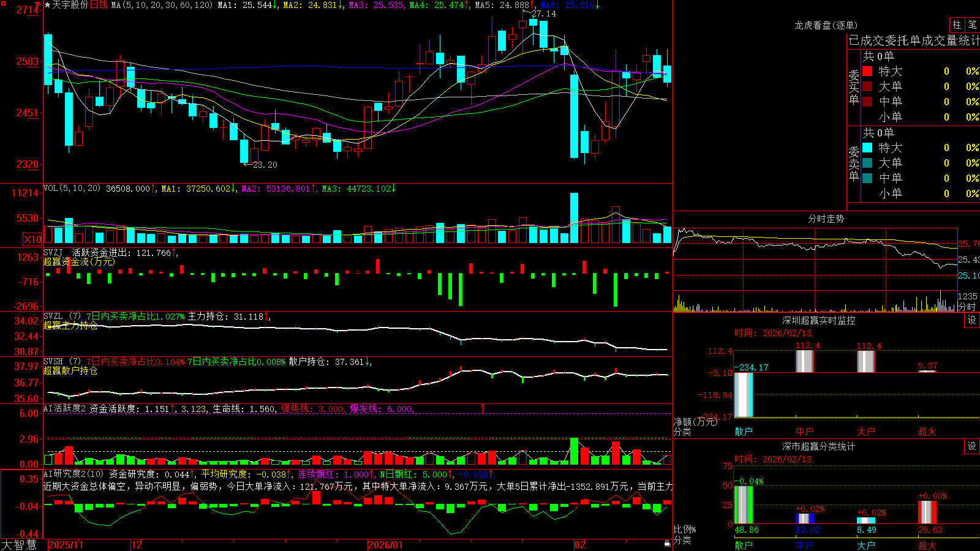
Task: Click the bright red 特大 buy-order swatch
Action: point(867,71)
